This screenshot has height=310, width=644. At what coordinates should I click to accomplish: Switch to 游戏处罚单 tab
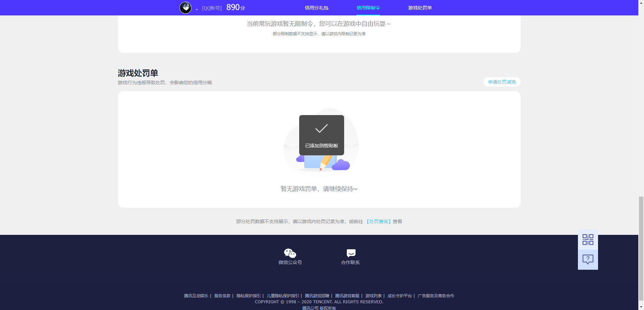(420, 8)
